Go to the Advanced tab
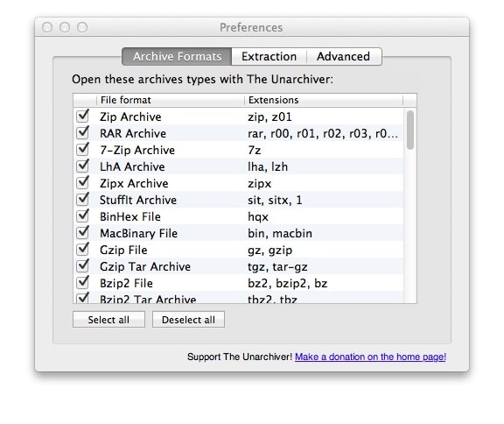Image resolution: width=504 pixels, height=424 pixels. 343,57
